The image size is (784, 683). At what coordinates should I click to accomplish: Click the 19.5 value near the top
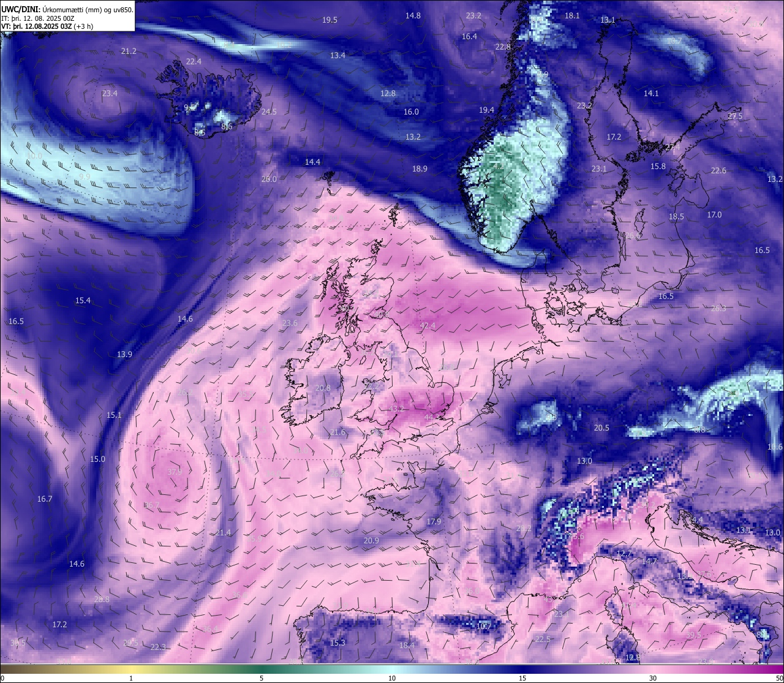[x=330, y=20]
